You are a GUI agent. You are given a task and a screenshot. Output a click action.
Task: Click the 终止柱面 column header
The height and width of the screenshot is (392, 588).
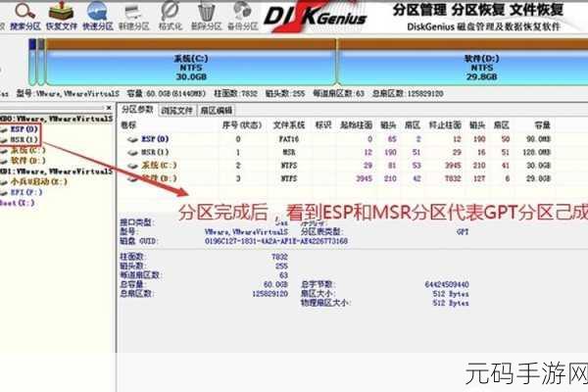coord(445,124)
